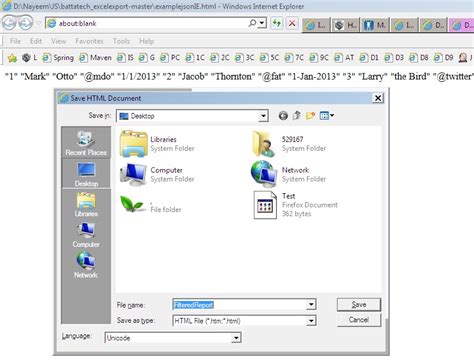Click in the File name text field
The image size is (474, 364).
(x=240, y=304)
